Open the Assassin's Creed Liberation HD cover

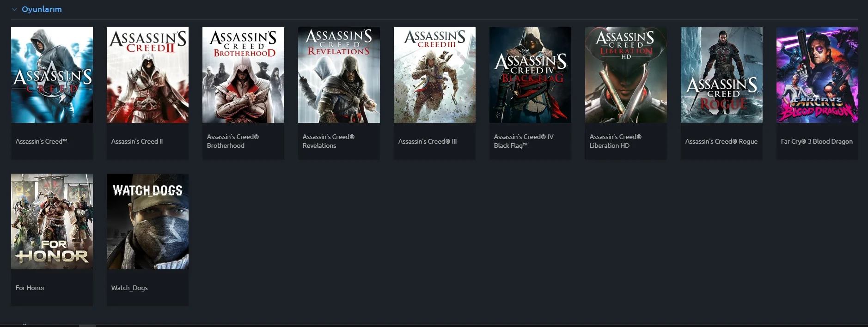[x=626, y=75]
